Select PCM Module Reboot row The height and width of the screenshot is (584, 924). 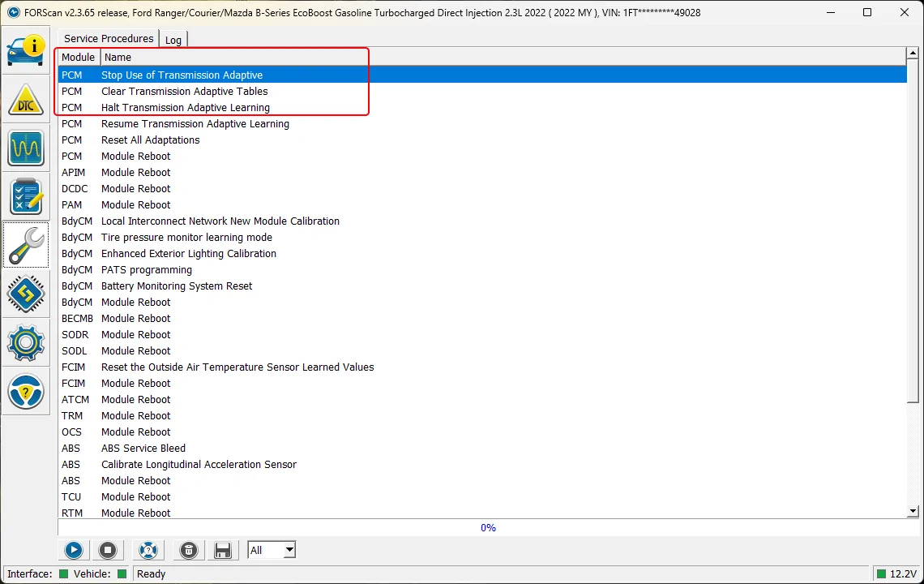click(482, 157)
